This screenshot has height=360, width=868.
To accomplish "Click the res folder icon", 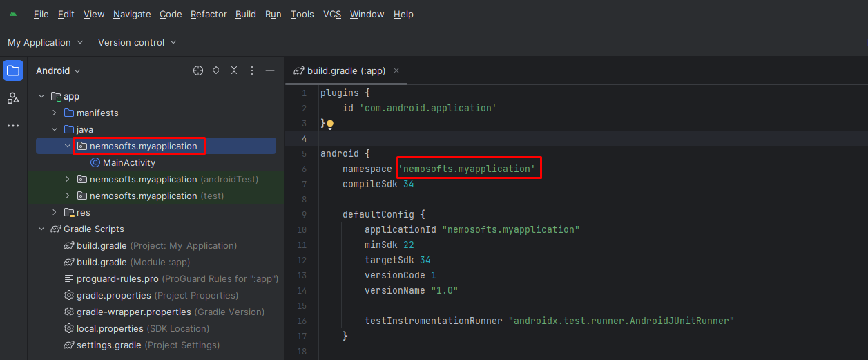I will pyautogui.click(x=69, y=212).
